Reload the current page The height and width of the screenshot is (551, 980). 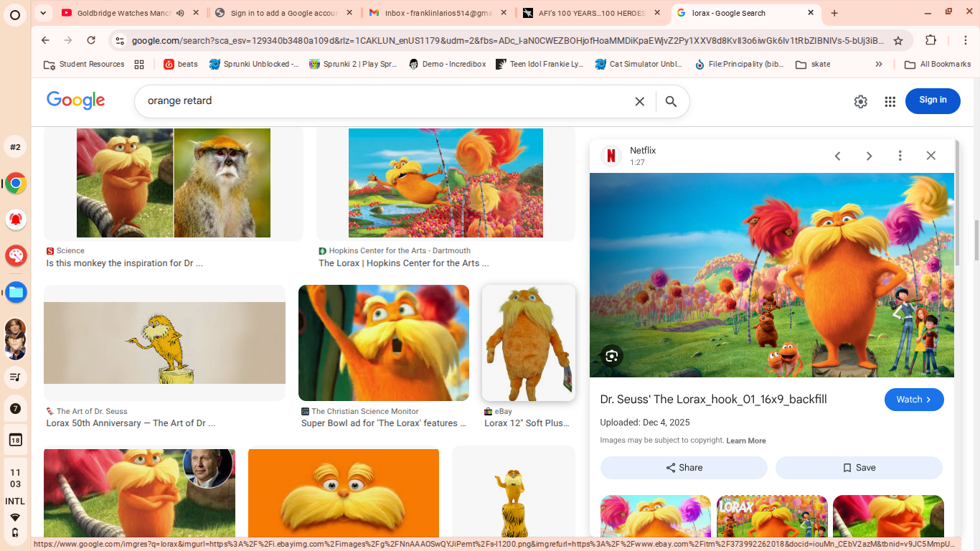91,40
